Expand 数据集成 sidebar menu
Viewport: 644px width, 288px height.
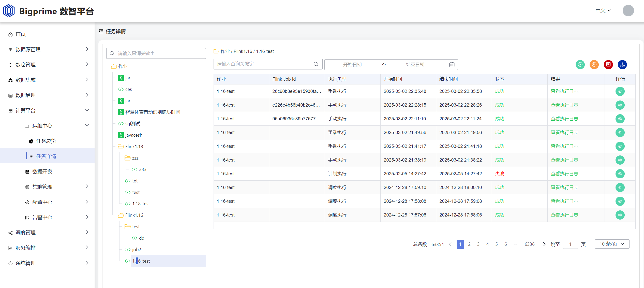tap(47, 80)
